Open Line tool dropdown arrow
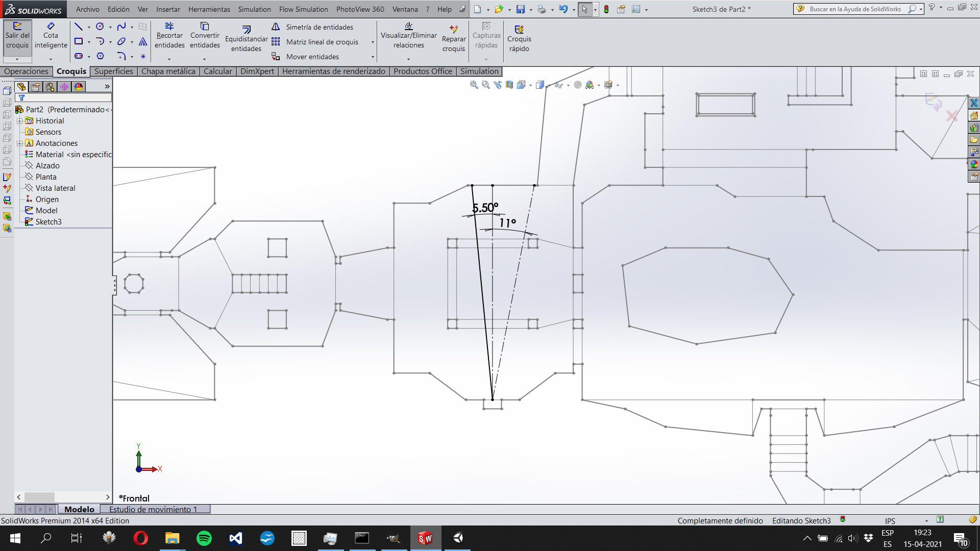Viewport: 980px width, 551px height. click(89, 27)
